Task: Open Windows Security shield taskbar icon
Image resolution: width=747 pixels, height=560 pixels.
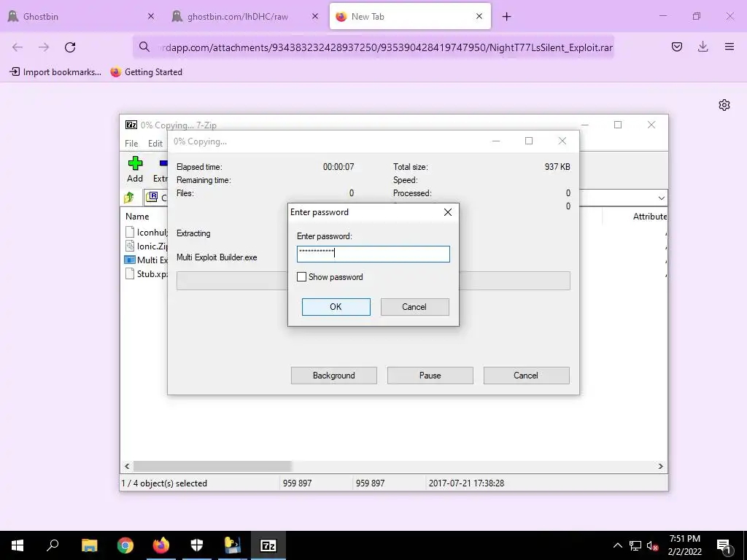Action: click(x=197, y=545)
